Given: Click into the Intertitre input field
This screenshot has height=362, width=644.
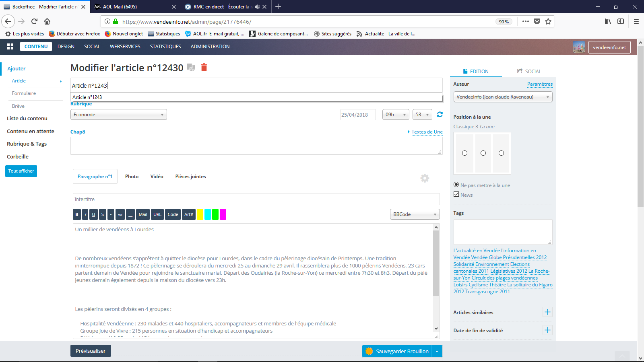Looking at the screenshot, I should point(256,200).
